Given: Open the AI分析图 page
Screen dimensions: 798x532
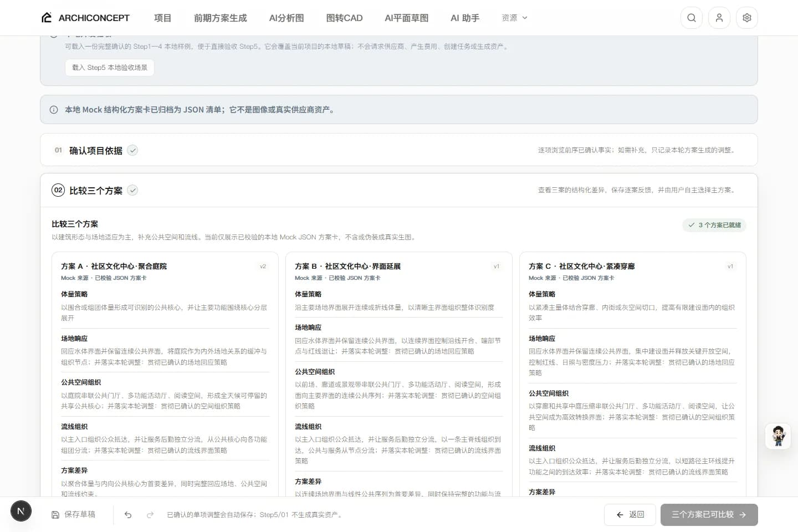Looking at the screenshot, I should (x=287, y=18).
